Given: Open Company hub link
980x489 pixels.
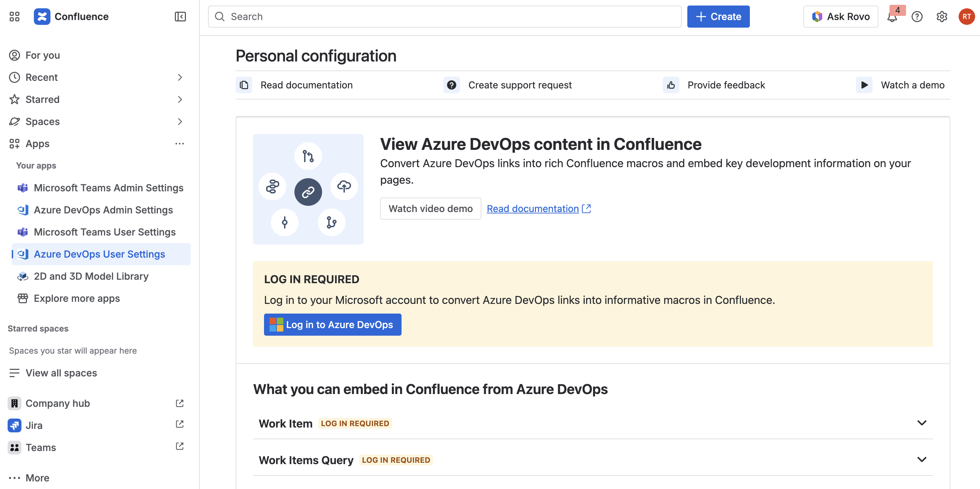Looking at the screenshot, I should pos(57,403).
